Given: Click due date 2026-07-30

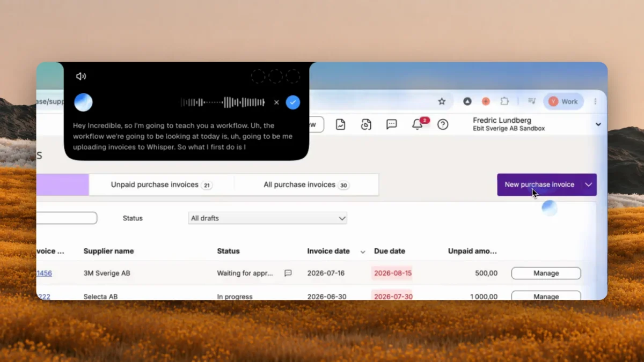Looking at the screenshot, I should 392,296.
